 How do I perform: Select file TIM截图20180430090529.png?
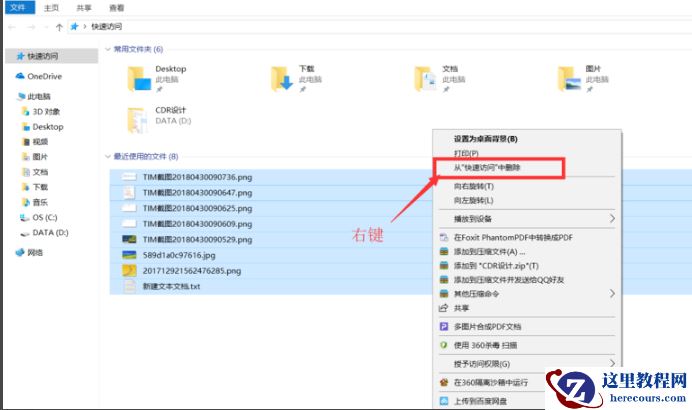197,240
